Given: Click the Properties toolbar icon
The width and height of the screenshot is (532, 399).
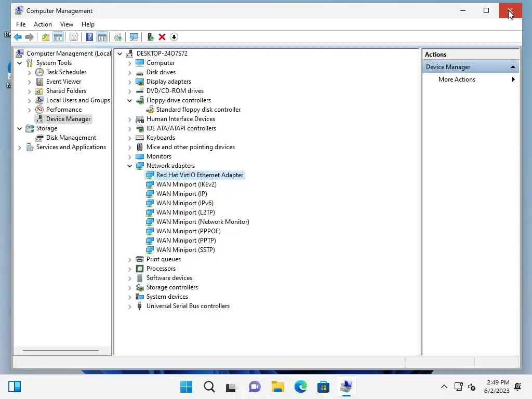Looking at the screenshot, I should pos(74,37).
